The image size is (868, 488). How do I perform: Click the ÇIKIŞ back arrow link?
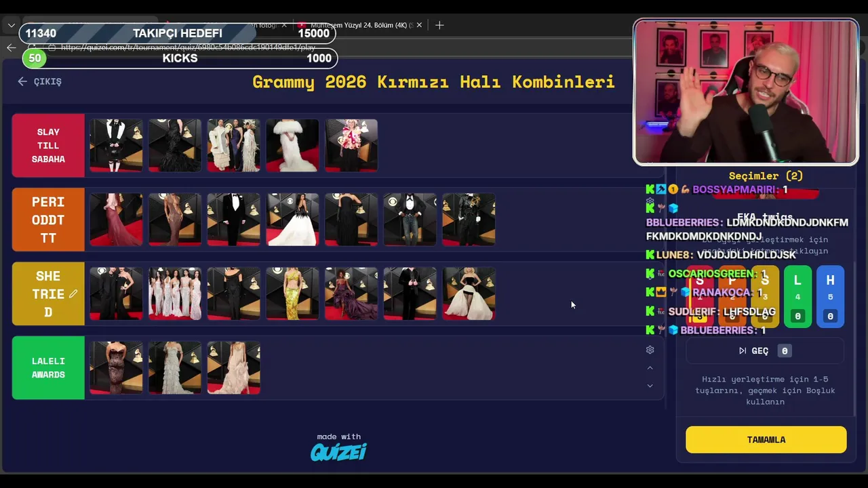click(40, 81)
